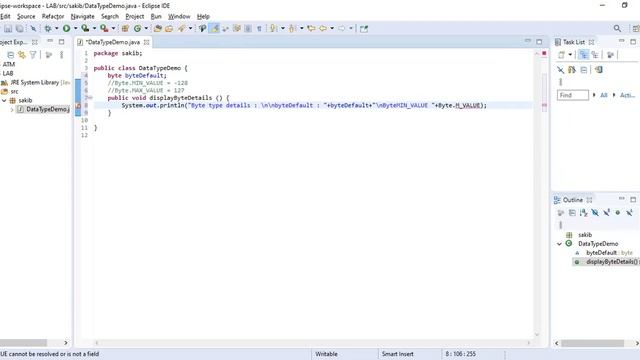The width and height of the screenshot is (640, 360).
Task: Toggle Hide Static Members in Outline
Action: click(607, 213)
